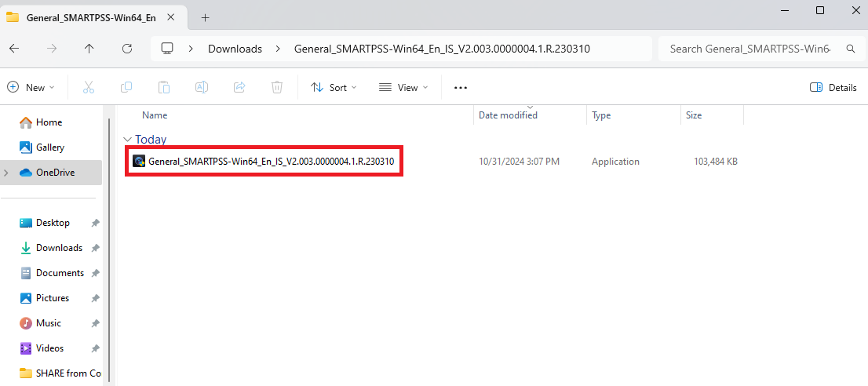
Task: Click the This PC monitor icon in address bar
Action: [167, 49]
